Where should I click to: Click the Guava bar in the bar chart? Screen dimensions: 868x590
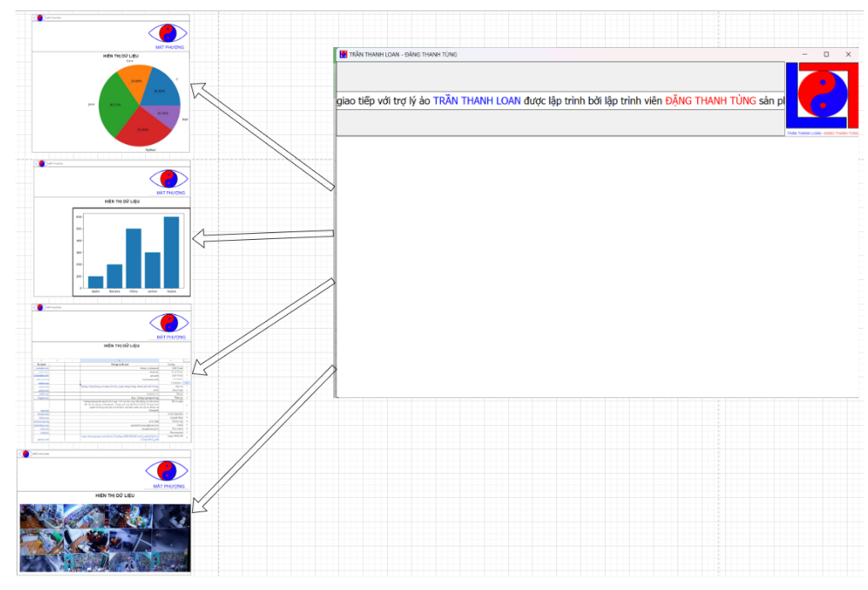[172, 252]
